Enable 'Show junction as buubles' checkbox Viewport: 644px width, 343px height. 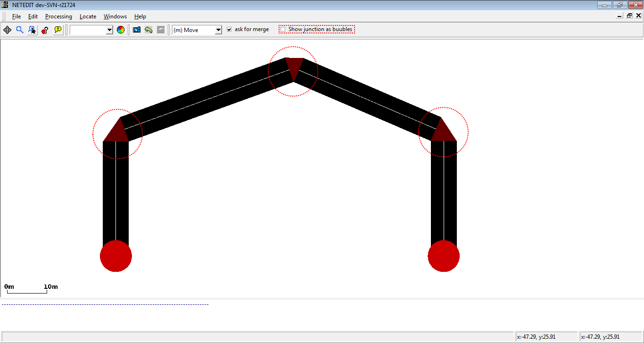283,29
